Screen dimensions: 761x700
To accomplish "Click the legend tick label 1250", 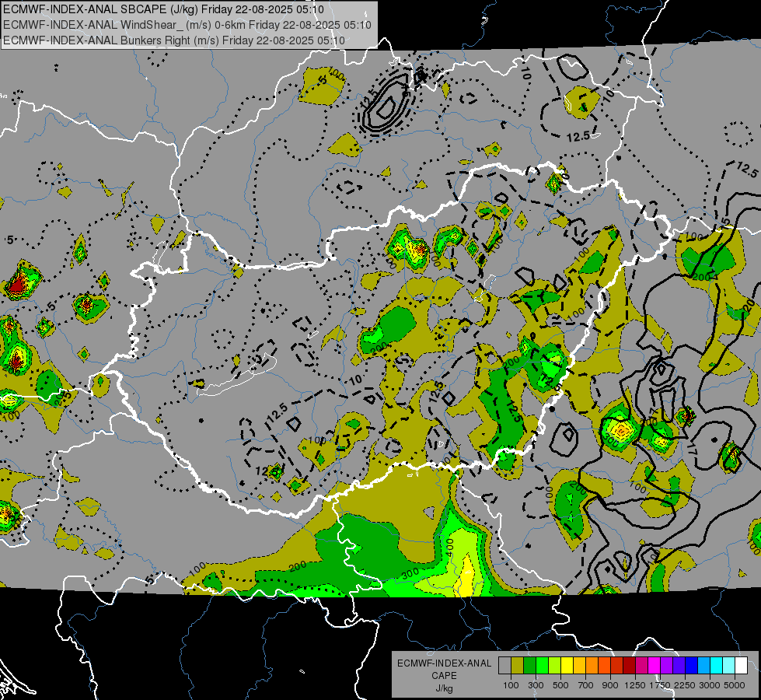I will tap(635, 685).
